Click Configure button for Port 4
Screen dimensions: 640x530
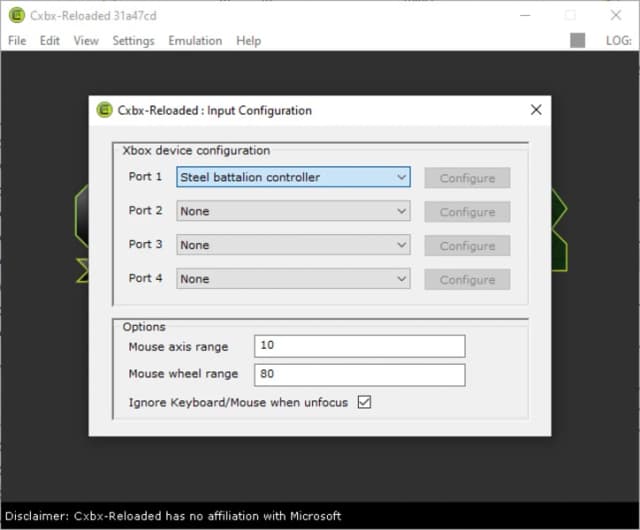[x=467, y=280]
